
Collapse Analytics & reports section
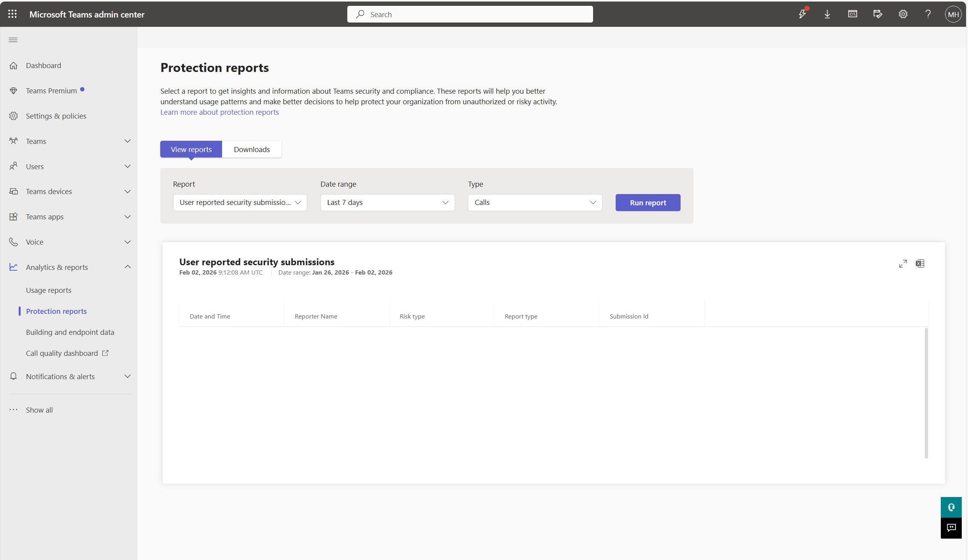pyautogui.click(x=128, y=267)
